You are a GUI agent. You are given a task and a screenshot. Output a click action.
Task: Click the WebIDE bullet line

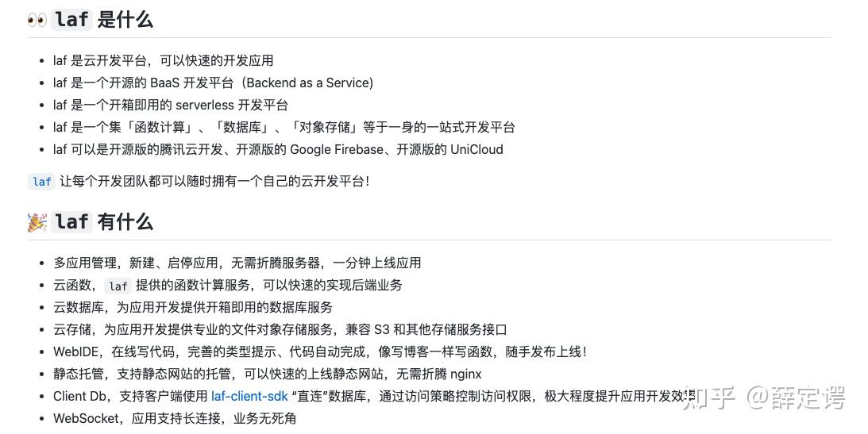[320, 351]
